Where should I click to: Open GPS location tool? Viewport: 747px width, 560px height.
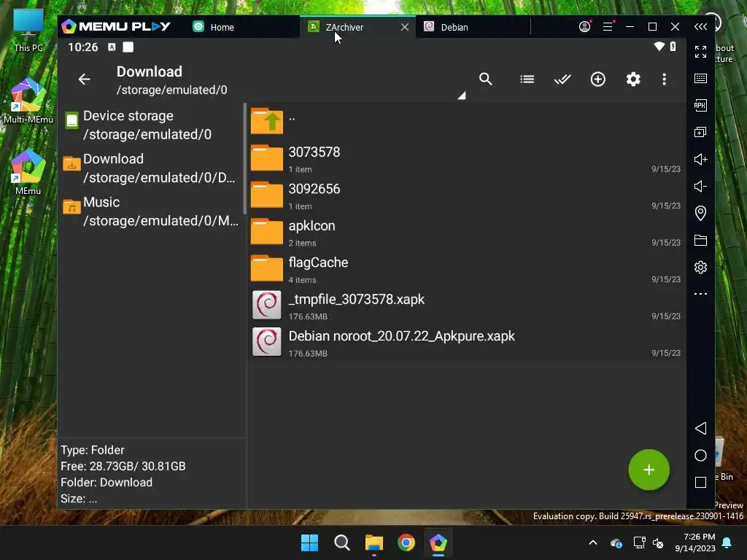(x=700, y=213)
